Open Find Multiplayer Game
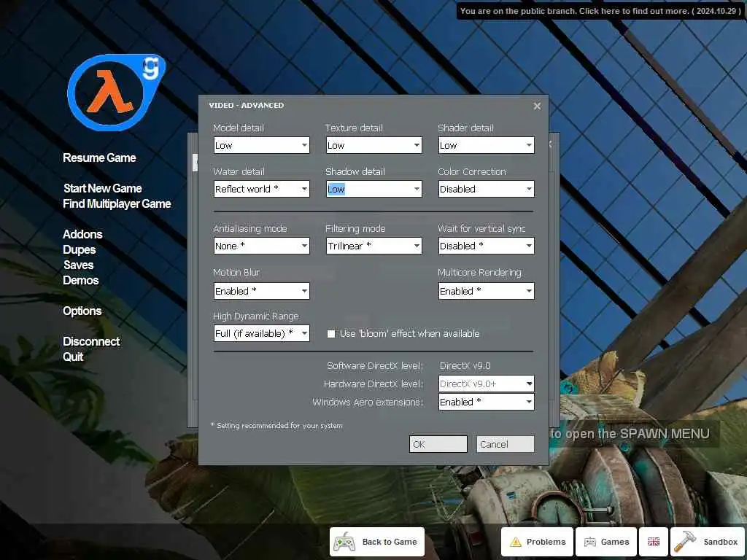 coord(117,204)
